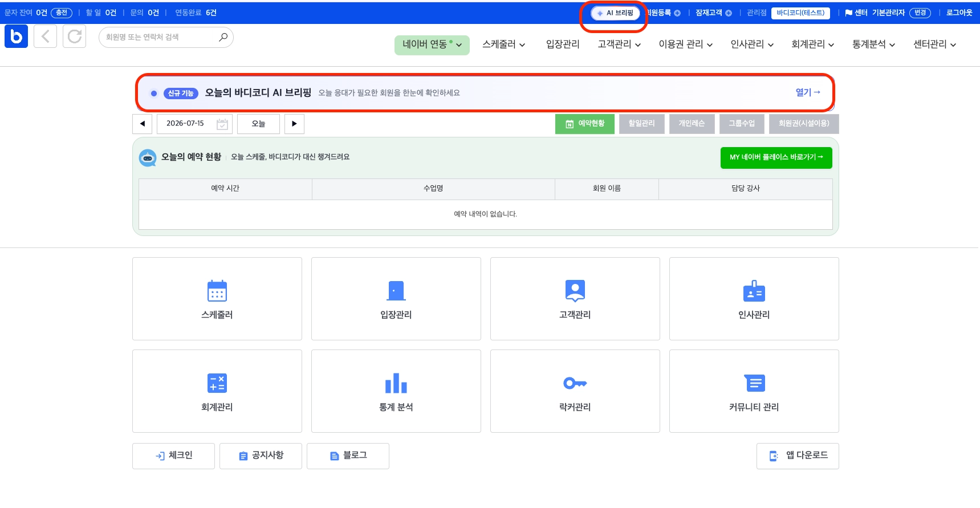Image resolution: width=980 pixels, height=508 pixels.
Task: Open the calendar picker icon in the date field
Action: click(x=222, y=124)
